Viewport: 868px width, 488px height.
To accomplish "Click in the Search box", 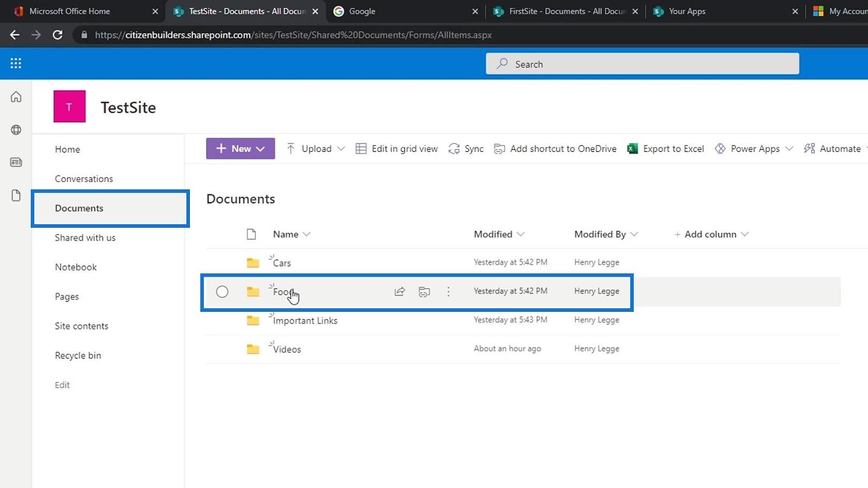I will pyautogui.click(x=642, y=63).
